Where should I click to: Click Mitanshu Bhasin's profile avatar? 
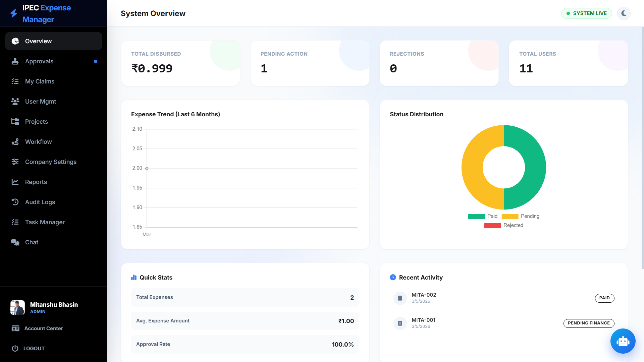(17, 307)
